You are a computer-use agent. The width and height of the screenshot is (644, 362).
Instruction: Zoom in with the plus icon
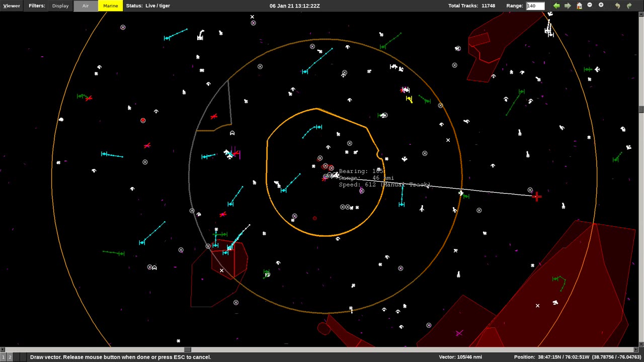pyautogui.click(x=601, y=5)
